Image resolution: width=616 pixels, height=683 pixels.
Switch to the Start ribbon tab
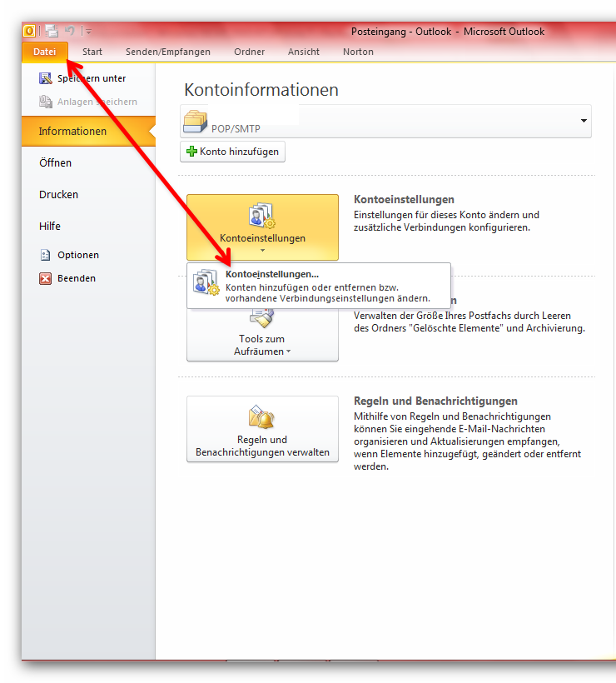[92, 52]
